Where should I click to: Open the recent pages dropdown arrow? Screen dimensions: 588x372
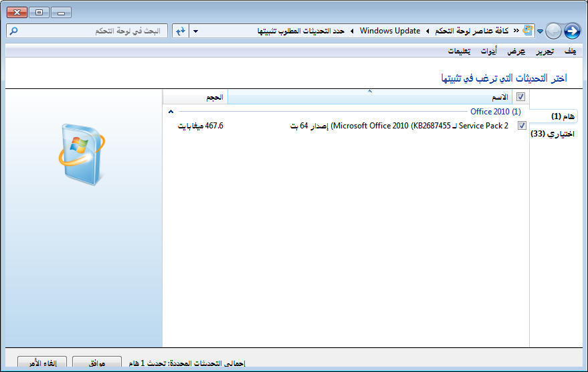coord(540,31)
